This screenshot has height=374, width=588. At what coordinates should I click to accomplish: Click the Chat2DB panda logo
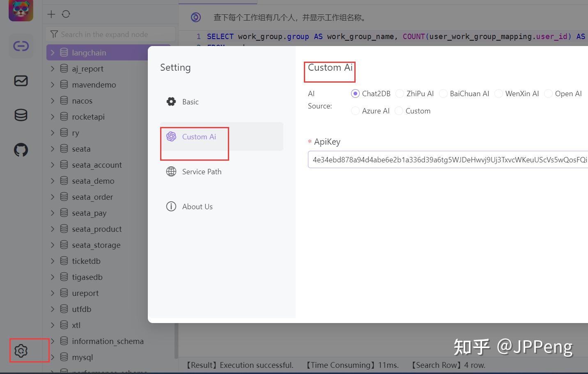tap(21, 11)
